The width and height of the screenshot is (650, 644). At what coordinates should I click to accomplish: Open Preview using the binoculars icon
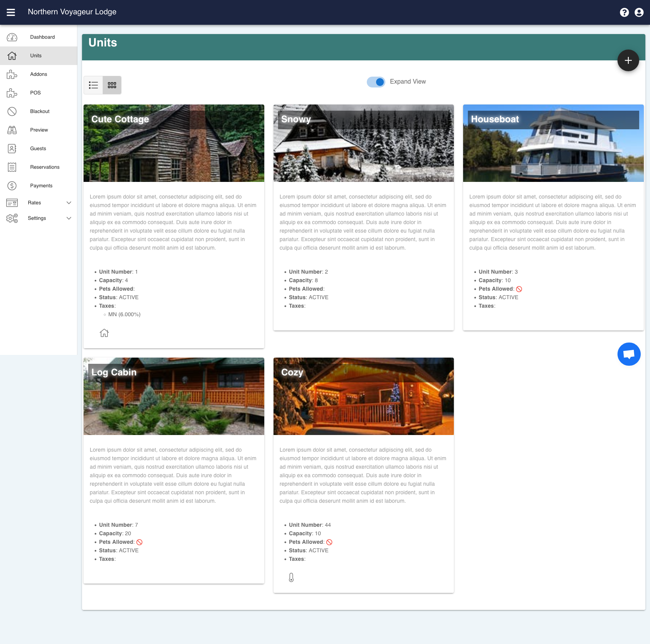[12, 130]
